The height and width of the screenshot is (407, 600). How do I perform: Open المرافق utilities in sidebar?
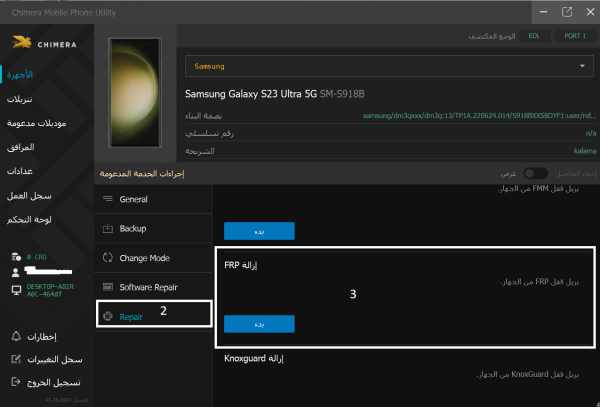coord(21,147)
